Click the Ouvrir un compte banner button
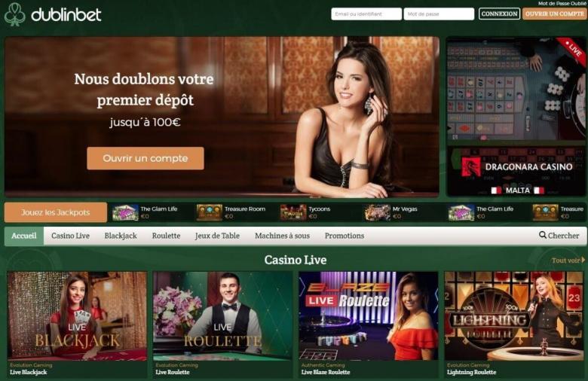Screen dimensions: 588x381 point(145,158)
